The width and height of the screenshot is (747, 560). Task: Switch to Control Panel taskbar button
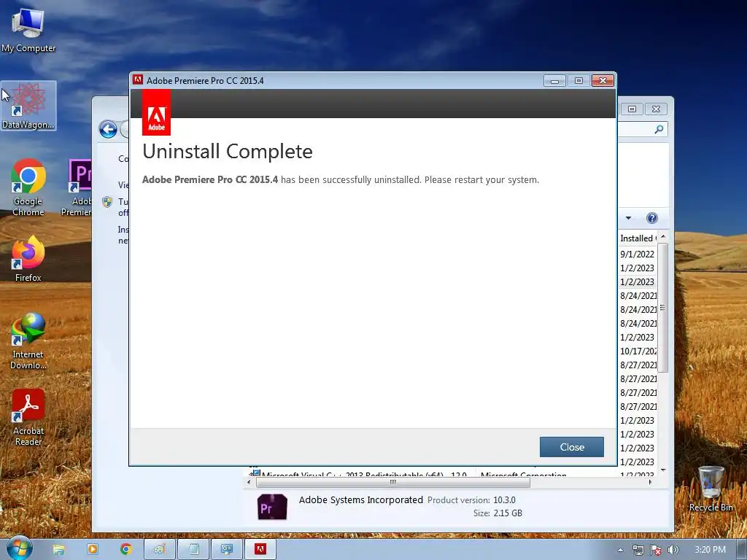click(227, 549)
